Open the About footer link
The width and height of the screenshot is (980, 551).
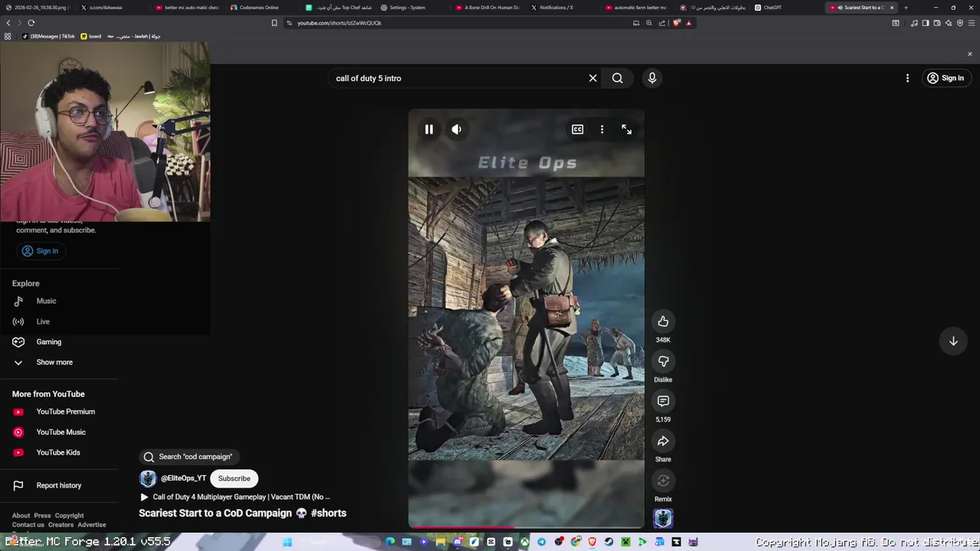click(x=21, y=516)
